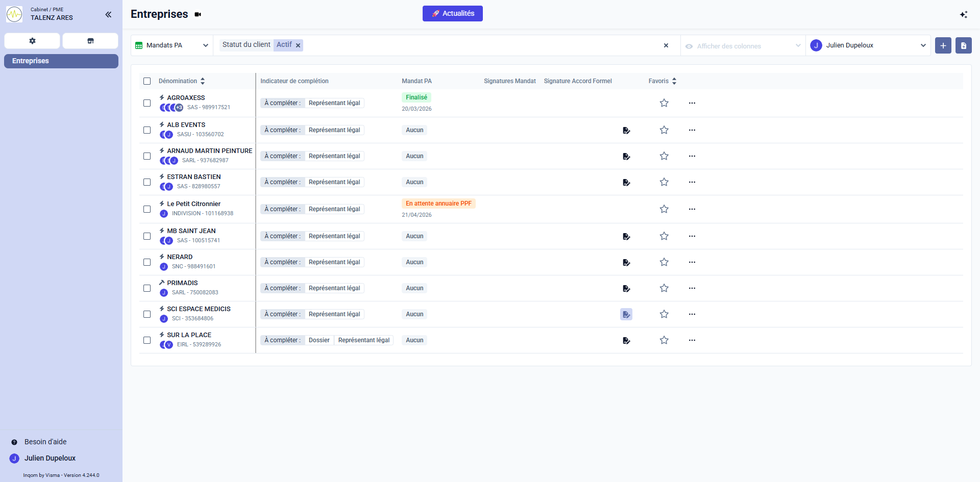Open more options for NERARD row
The height and width of the screenshot is (482, 980).
pyautogui.click(x=692, y=262)
